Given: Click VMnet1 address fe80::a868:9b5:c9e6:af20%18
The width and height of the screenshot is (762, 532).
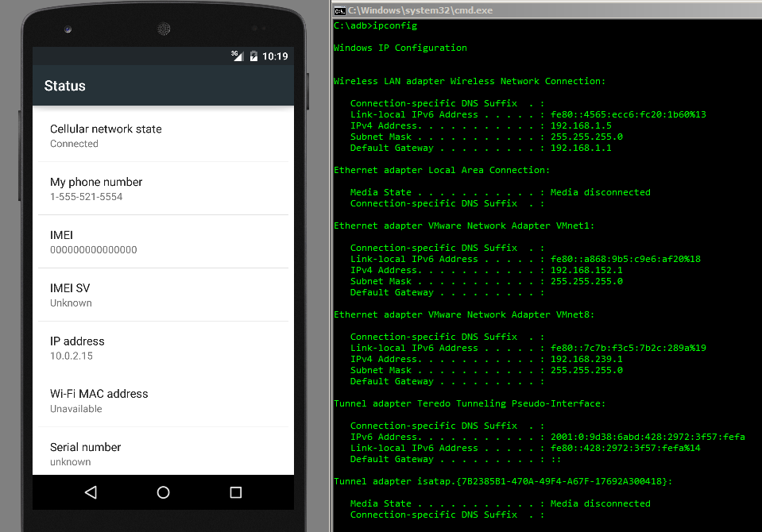Looking at the screenshot, I should pyautogui.click(x=625, y=259).
